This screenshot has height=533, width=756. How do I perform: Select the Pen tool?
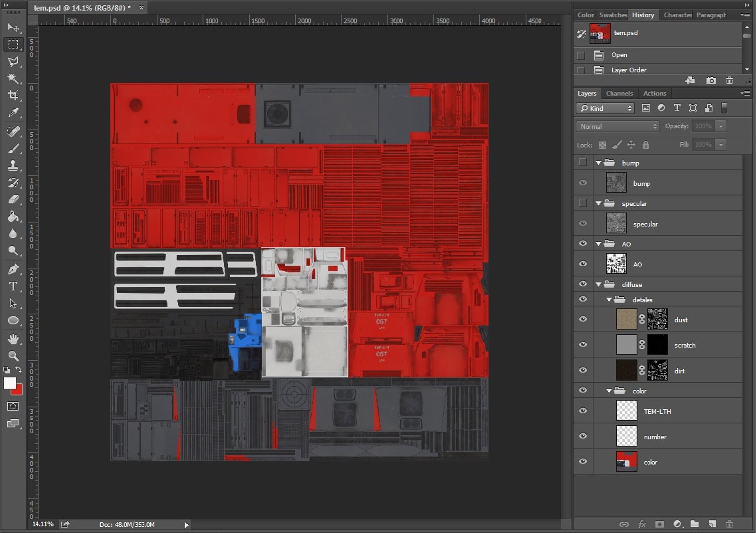pos(13,269)
